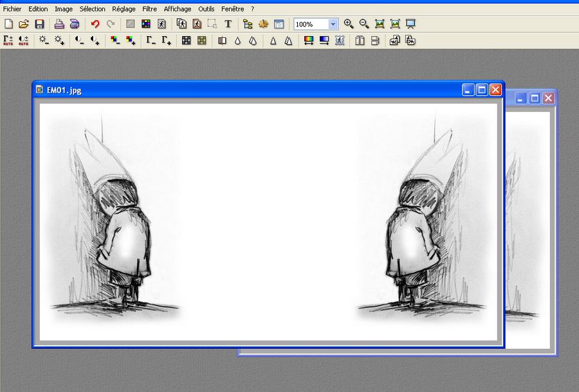Open the Filtre menu
This screenshot has width=579, height=392.
tap(149, 9)
